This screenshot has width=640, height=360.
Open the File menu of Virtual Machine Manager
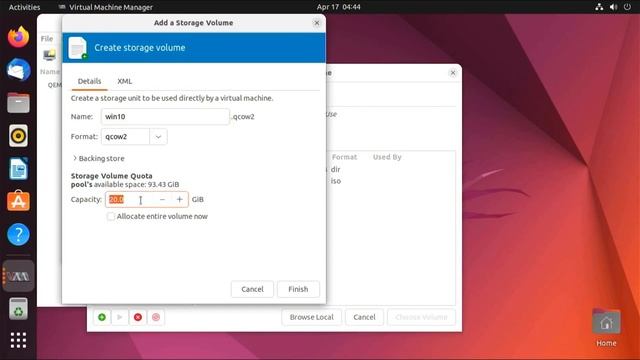47,39
